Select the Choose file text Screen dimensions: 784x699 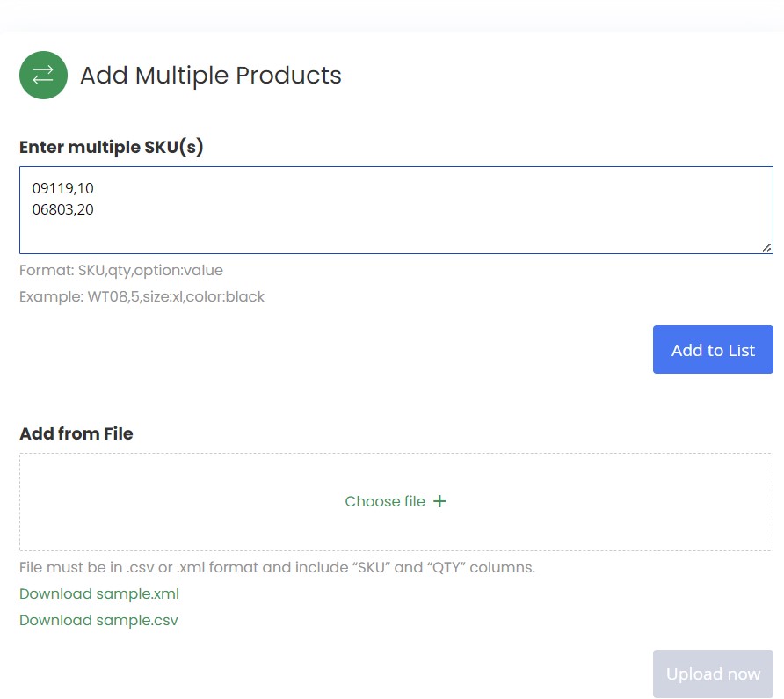pyautogui.click(x=385, y=501)
